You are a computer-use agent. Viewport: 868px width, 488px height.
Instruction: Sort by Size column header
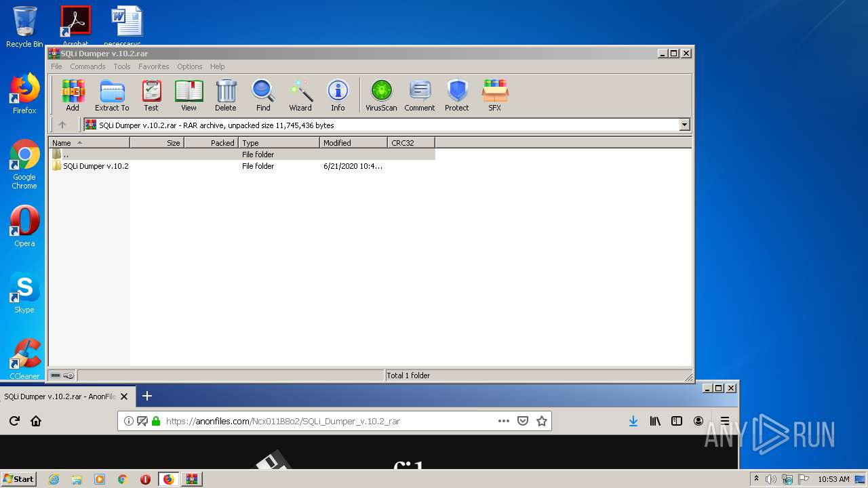point(157,143)
